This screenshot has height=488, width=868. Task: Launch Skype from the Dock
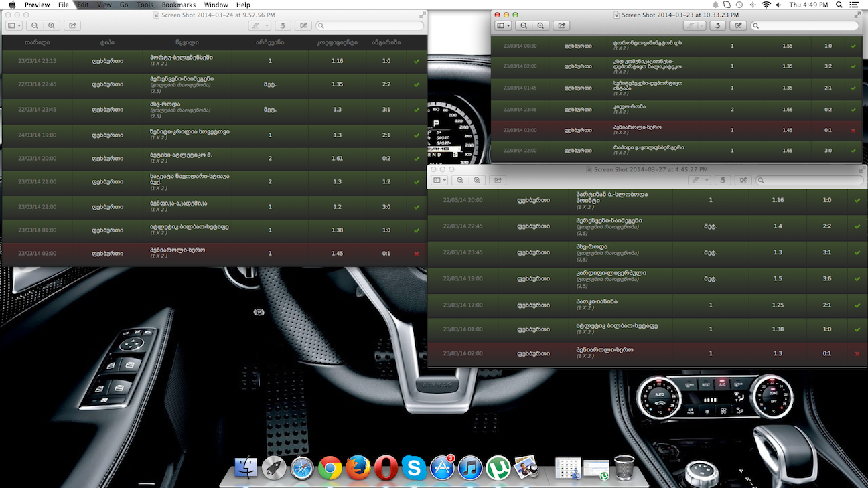point(414,469)
